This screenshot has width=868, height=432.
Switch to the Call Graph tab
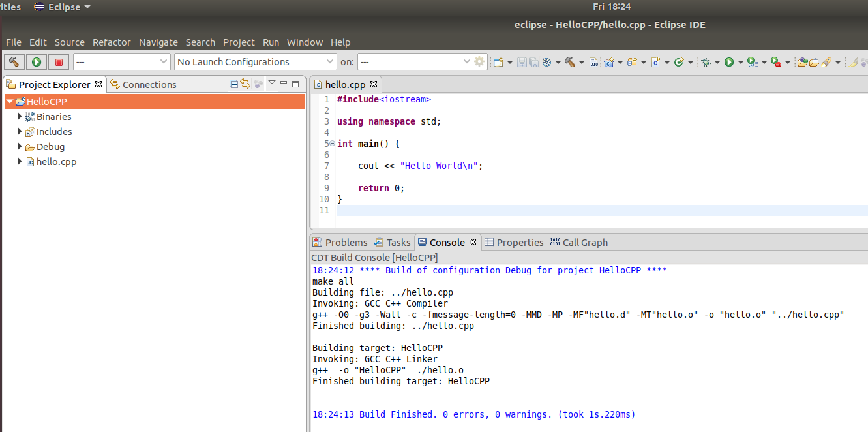(579, 242)
